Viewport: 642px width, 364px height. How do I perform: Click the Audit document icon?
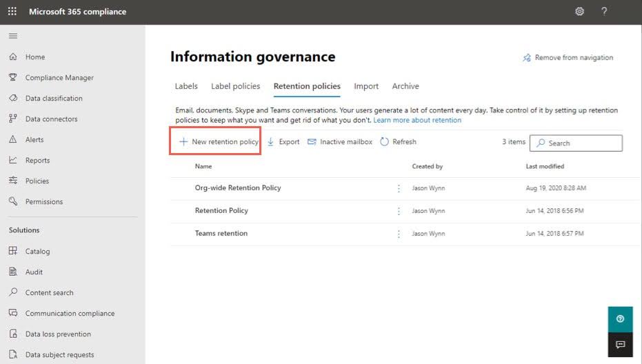[13, 272]
